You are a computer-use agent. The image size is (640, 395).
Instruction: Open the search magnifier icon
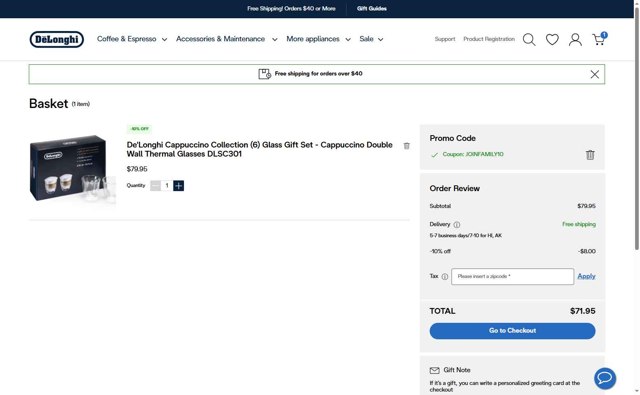(x=529, y=40)
